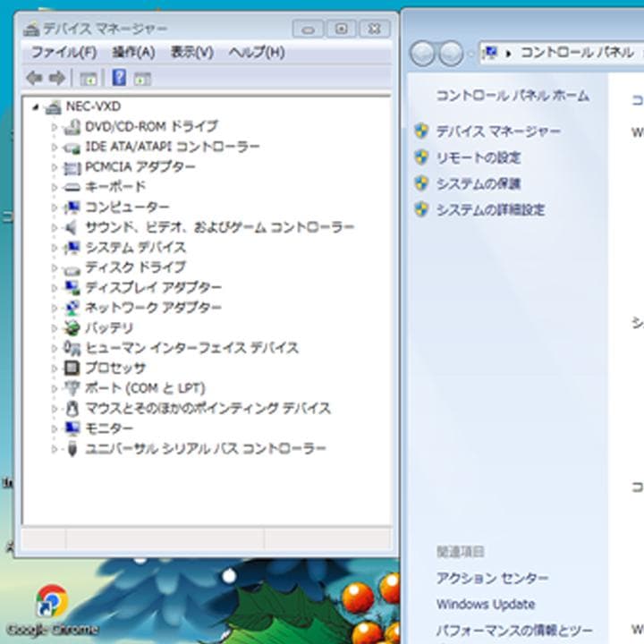Click the computer icon in Control Panel address bar

[x=491, y=53]
